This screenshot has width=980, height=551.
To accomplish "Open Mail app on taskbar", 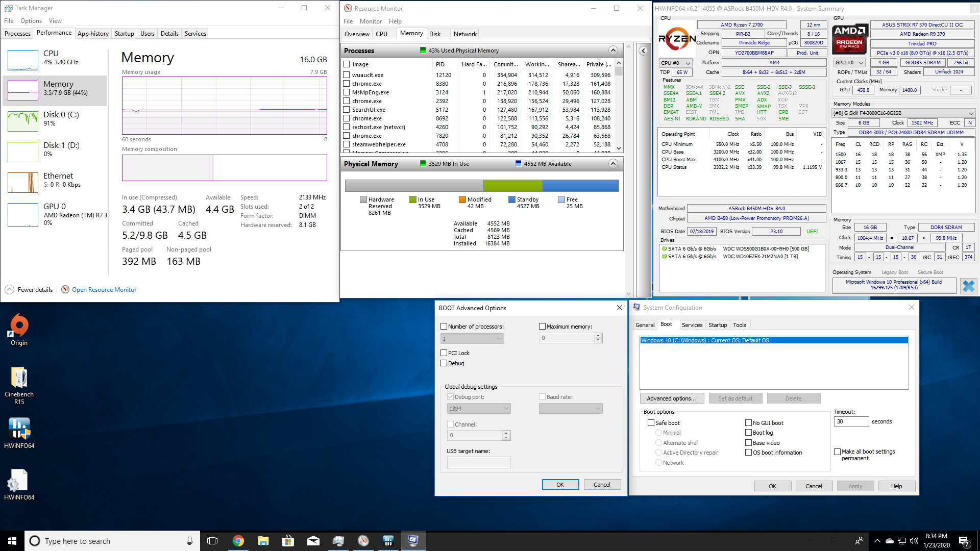I will (x=313, y=541).
